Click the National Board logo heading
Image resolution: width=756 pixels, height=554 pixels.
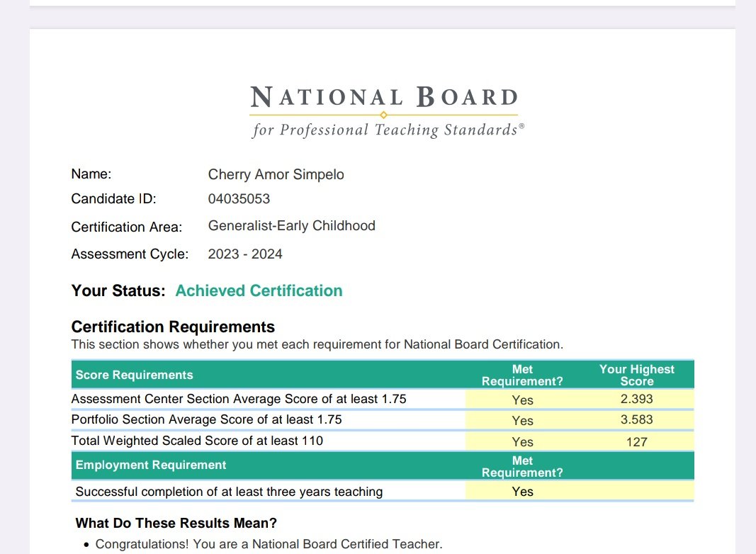click(x=384, y=97)
